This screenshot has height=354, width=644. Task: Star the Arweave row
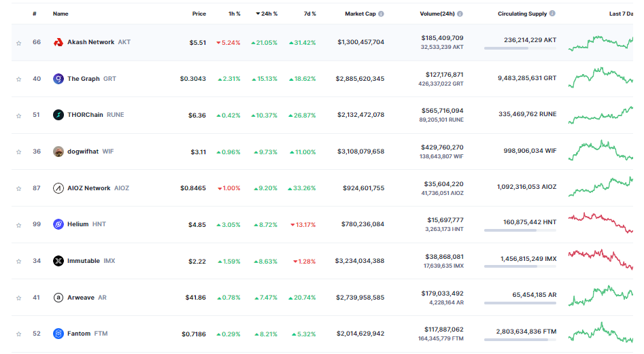click(x=18, y=298)
